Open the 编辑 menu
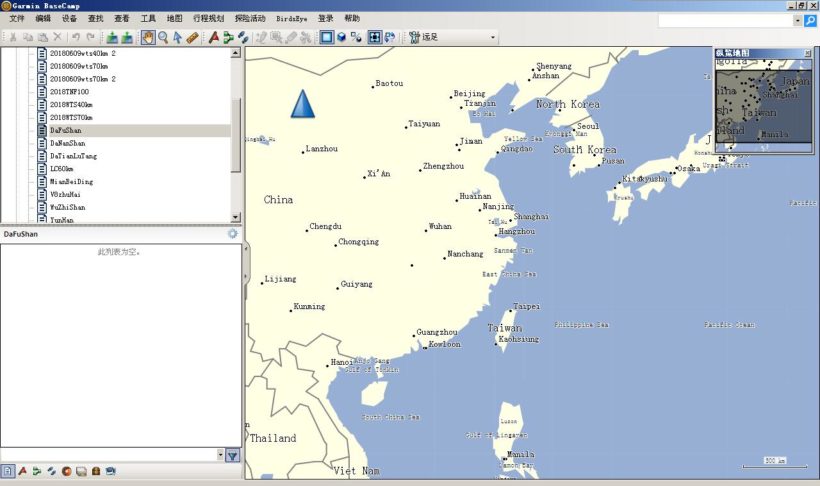 click(43, 18)
